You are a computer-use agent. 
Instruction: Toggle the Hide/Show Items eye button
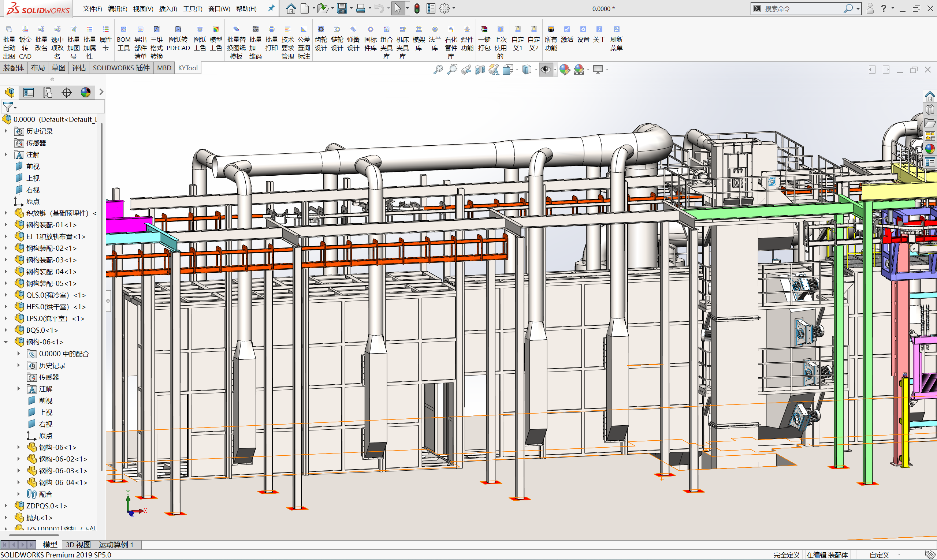tap(545, 70)
